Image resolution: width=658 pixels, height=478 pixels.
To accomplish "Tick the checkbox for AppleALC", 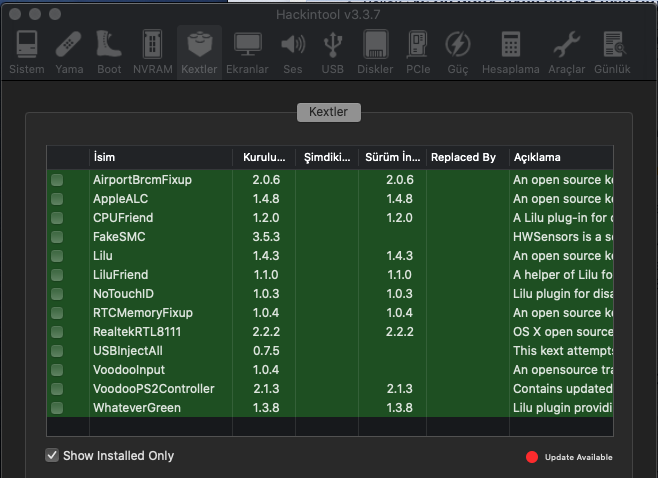I will pyautogui.click(x=57, y=199).
